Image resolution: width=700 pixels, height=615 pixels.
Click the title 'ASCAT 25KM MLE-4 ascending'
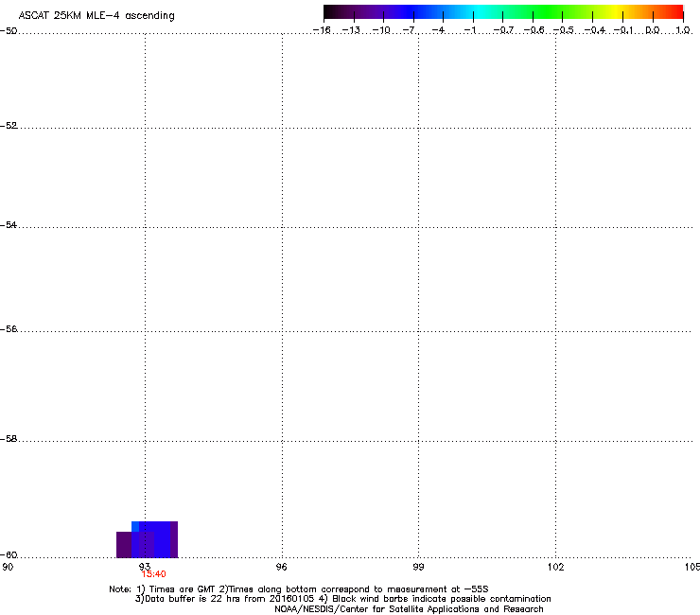click(x=96, y=16)
